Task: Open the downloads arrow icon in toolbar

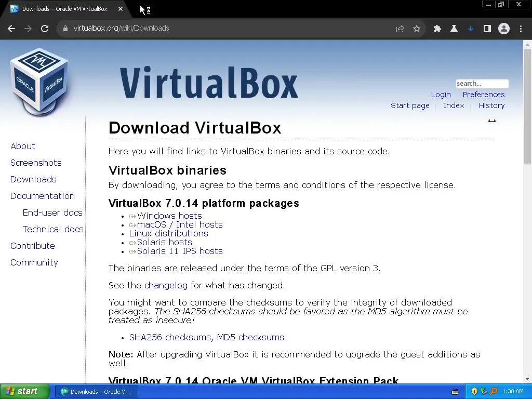Action: pos(471,29)
